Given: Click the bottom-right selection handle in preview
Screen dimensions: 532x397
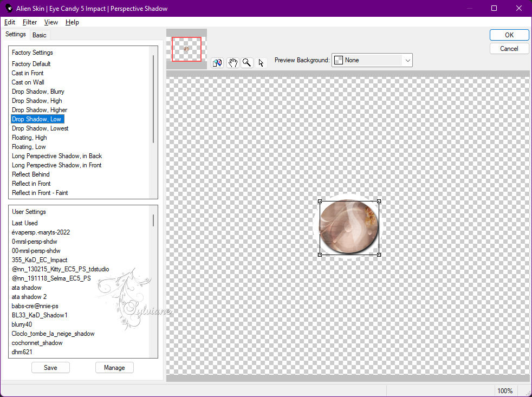Looking at the screenshot, I should click(x=379, y=255).
